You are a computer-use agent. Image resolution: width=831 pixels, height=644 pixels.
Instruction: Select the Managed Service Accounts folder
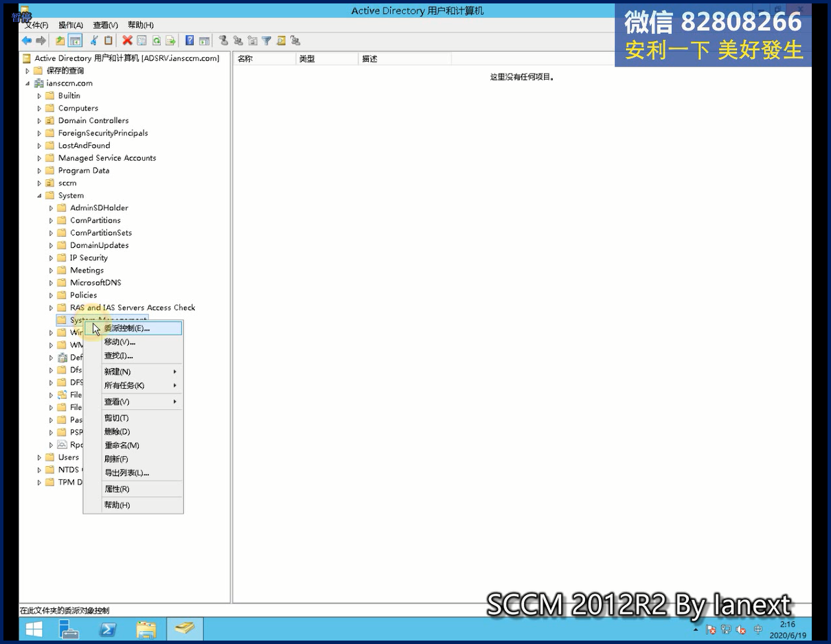[107, 158]
